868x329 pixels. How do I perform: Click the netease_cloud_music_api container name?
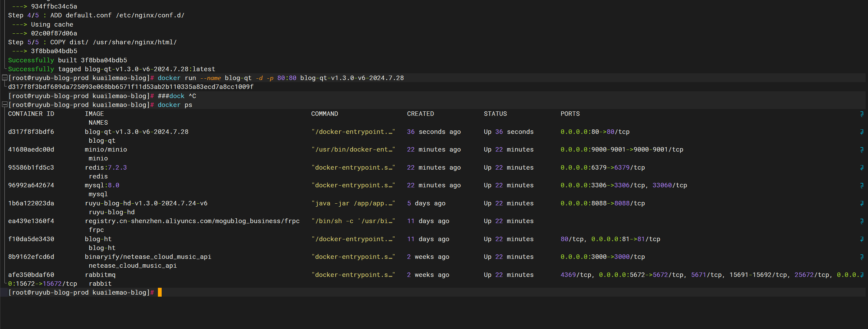pos(133,266)
